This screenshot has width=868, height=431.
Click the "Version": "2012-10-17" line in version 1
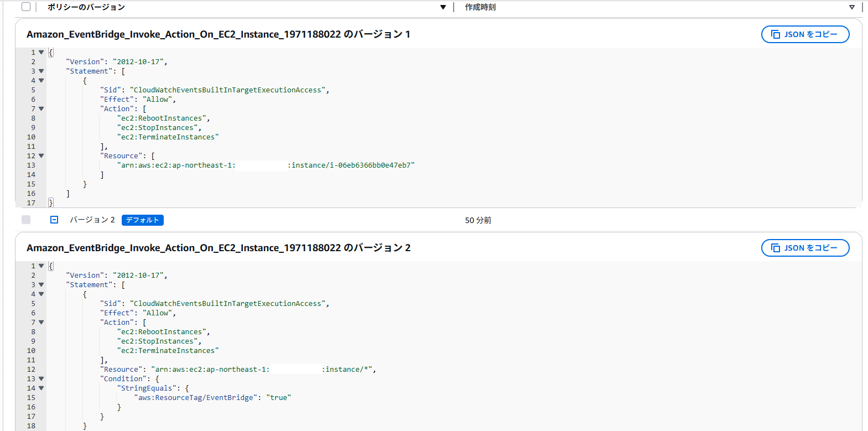(x=117, y=62)
